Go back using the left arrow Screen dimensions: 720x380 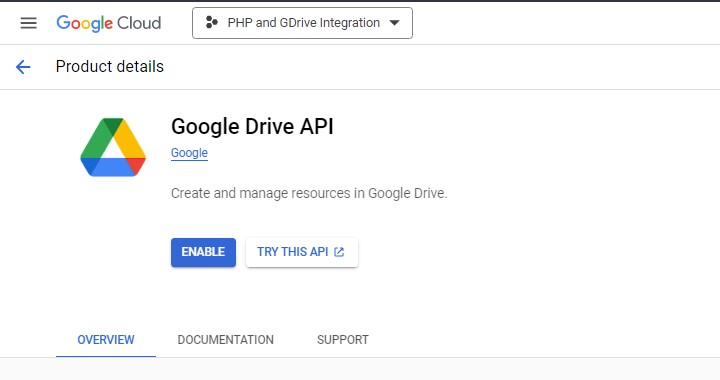pos(23,67)
